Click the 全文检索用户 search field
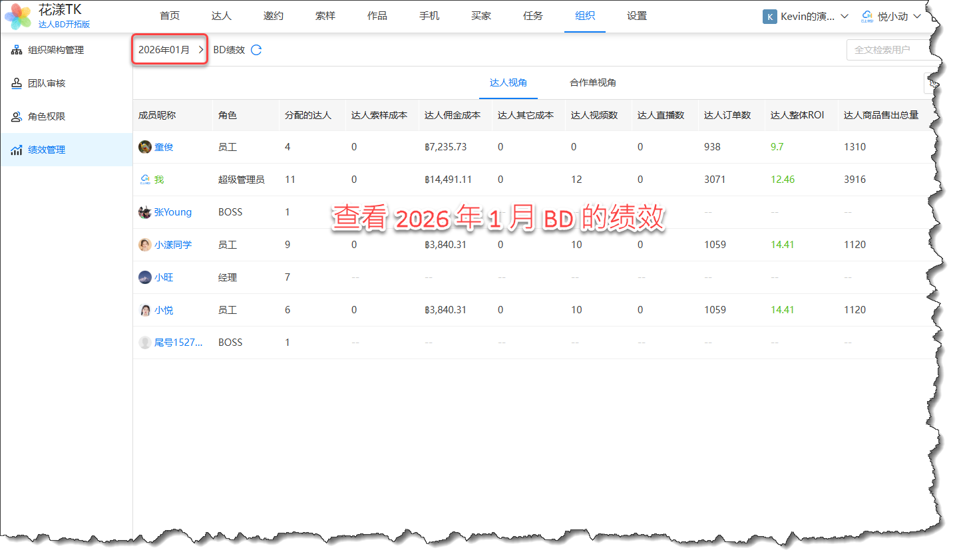This screenshot has width=957, height=560. [x=888, y=50]
